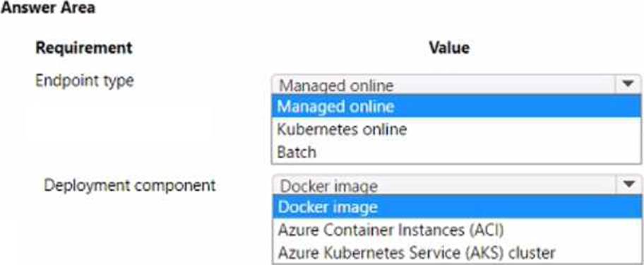The image size is (644, 265).
Task: Select Azure Kubernetes Service (AKS) cluster
Action: tap(456, 252)
